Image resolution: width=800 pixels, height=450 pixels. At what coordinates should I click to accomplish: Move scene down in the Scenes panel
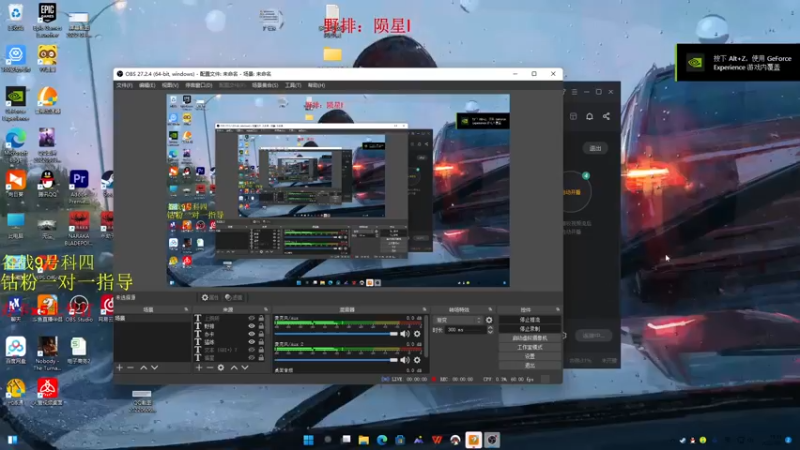[155, 367]
